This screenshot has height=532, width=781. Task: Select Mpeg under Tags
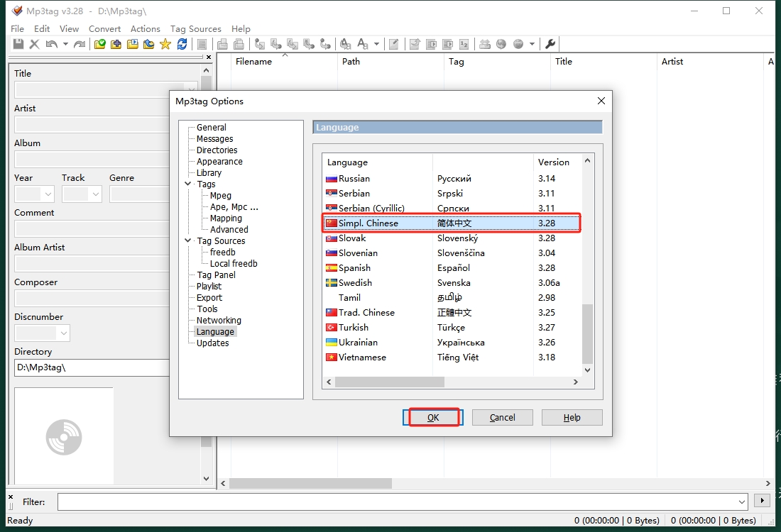221,196
